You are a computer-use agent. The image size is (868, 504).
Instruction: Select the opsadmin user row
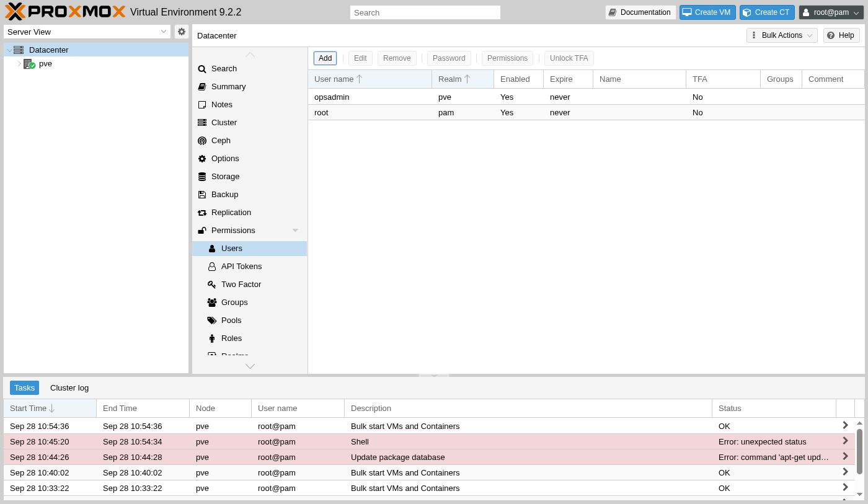click(x=587, y=97)
